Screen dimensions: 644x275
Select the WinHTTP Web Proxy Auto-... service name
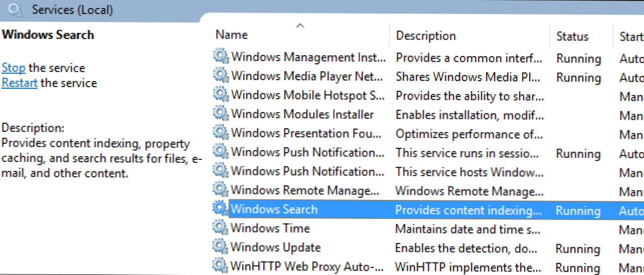[307, 265]
